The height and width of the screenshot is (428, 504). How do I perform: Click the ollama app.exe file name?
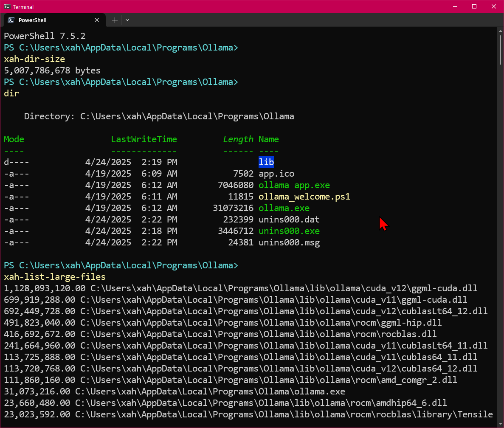tap(294, 185)
